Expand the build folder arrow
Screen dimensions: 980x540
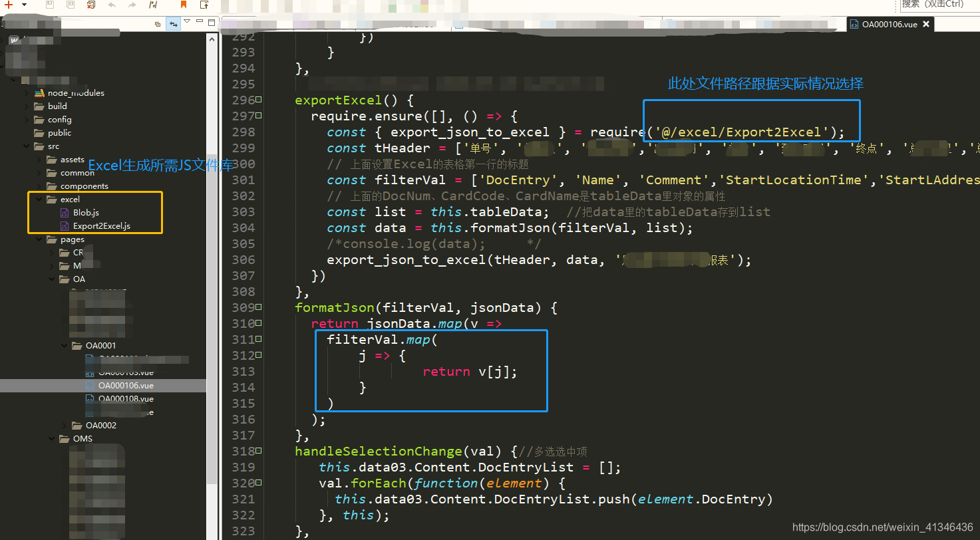click(27, 106)
